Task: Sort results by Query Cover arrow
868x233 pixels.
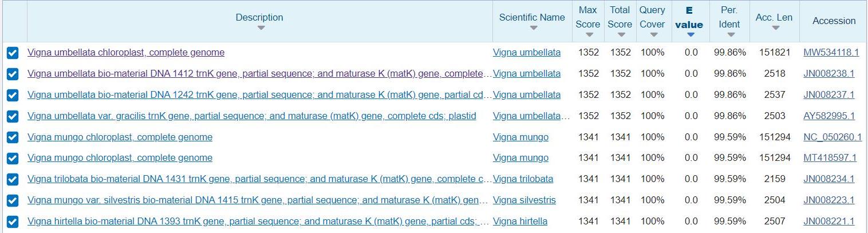Action: coord(653,35)
